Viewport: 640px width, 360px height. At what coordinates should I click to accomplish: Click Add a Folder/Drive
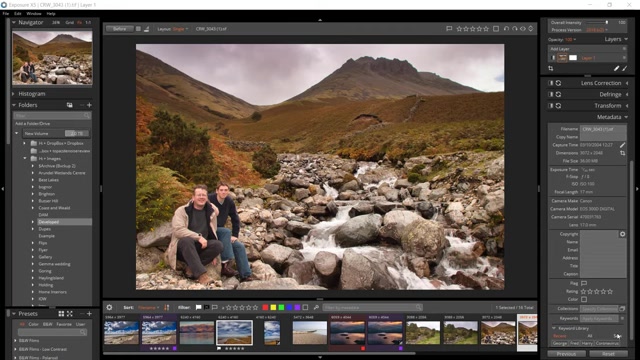[33, 124]
